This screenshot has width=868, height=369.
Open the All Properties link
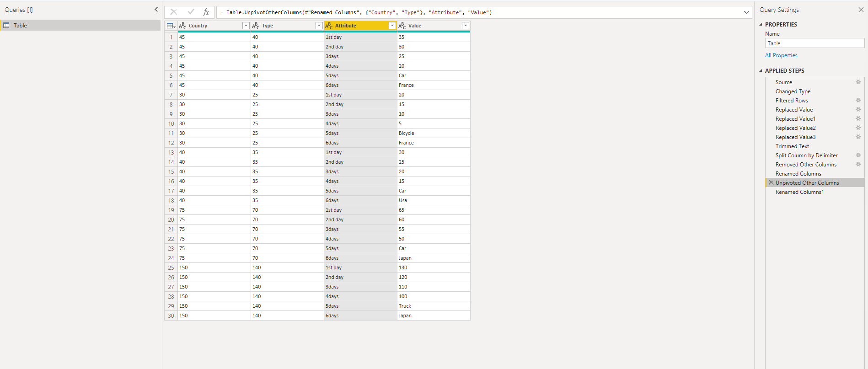(781, 55)
